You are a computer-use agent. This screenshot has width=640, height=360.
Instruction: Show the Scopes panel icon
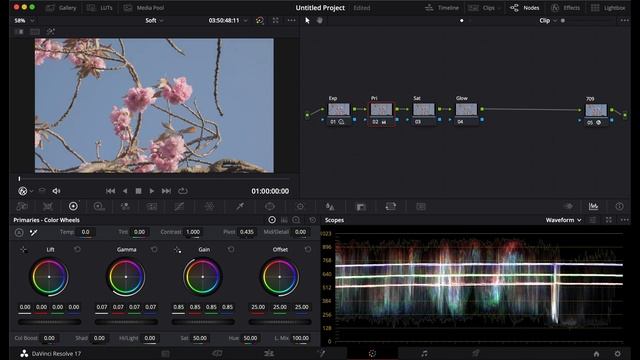point(593,207)
